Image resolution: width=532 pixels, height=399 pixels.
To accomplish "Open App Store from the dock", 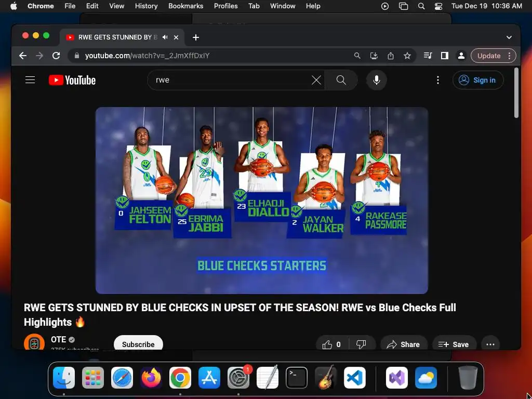I will [209, 378].
